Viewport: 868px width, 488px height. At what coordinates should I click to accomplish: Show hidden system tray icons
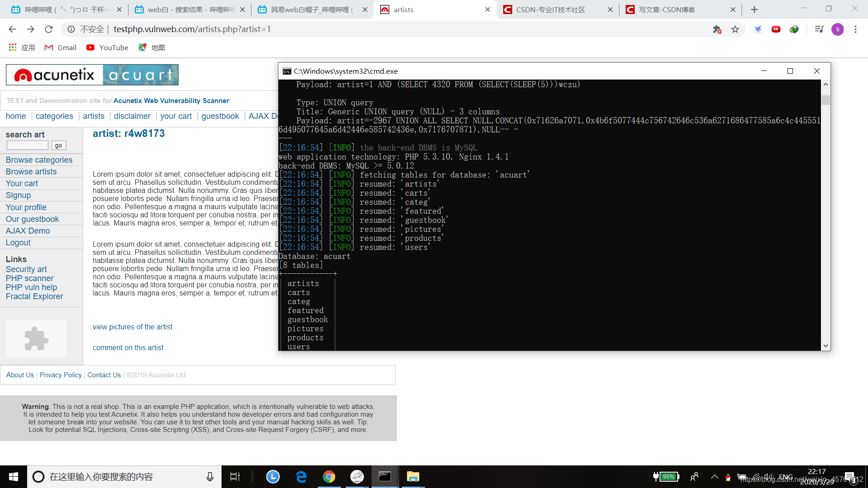click(x=714, y=477)
